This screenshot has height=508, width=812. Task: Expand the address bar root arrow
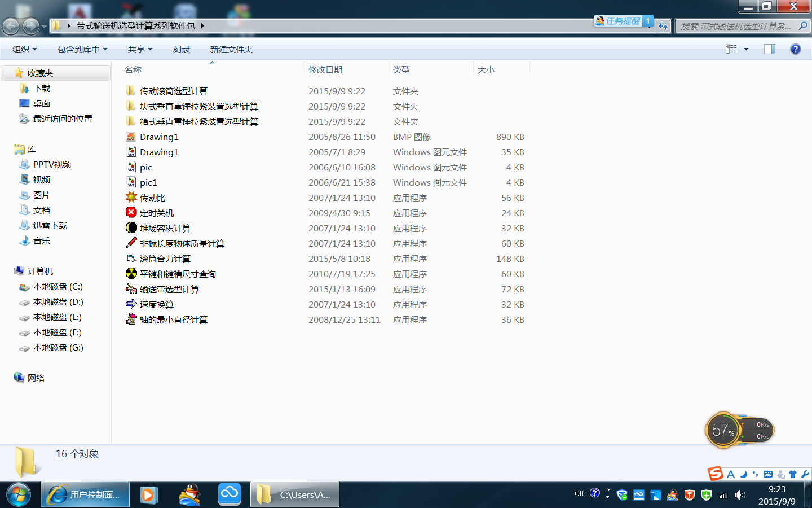point(69,25)
